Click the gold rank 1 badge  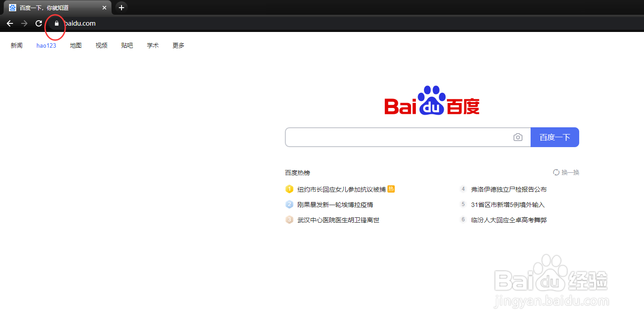click(289, 189)
